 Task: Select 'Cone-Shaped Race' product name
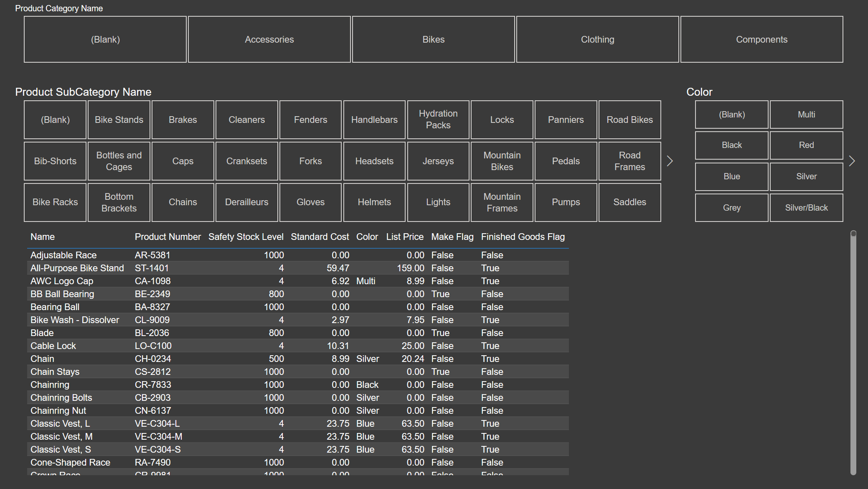tap(71, 462)
